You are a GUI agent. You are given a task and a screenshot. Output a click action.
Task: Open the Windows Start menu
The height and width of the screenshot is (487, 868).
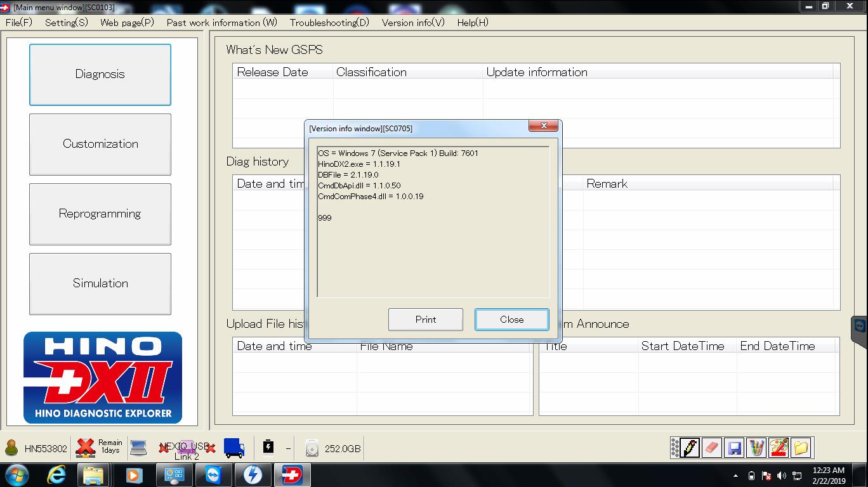(x=16, y=474)
